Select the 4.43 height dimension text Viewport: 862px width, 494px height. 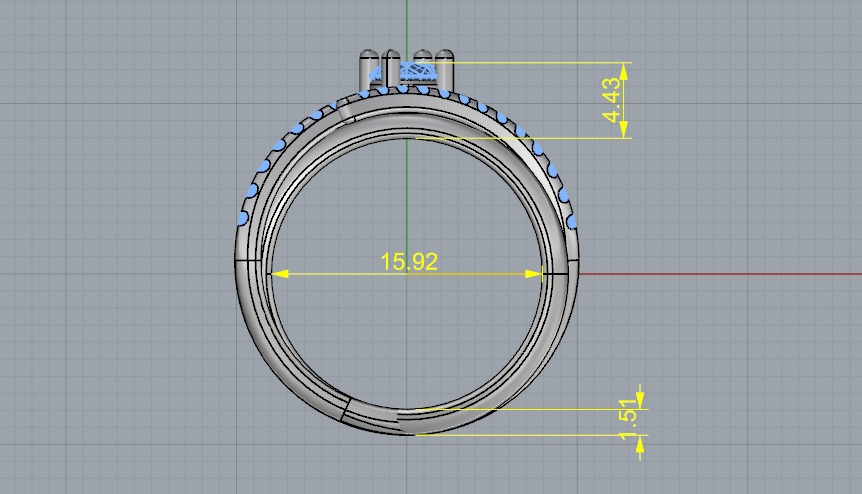tap(611, 100)
